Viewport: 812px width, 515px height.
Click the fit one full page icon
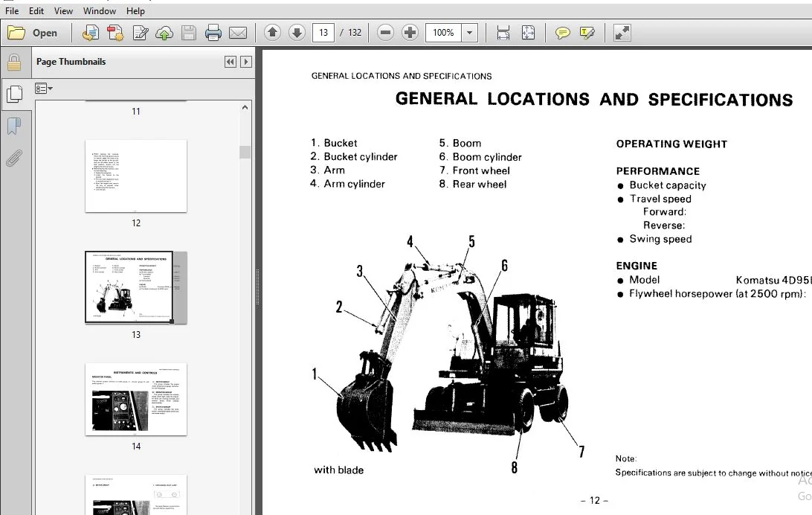pyautogui.click(x=528, y=33)
